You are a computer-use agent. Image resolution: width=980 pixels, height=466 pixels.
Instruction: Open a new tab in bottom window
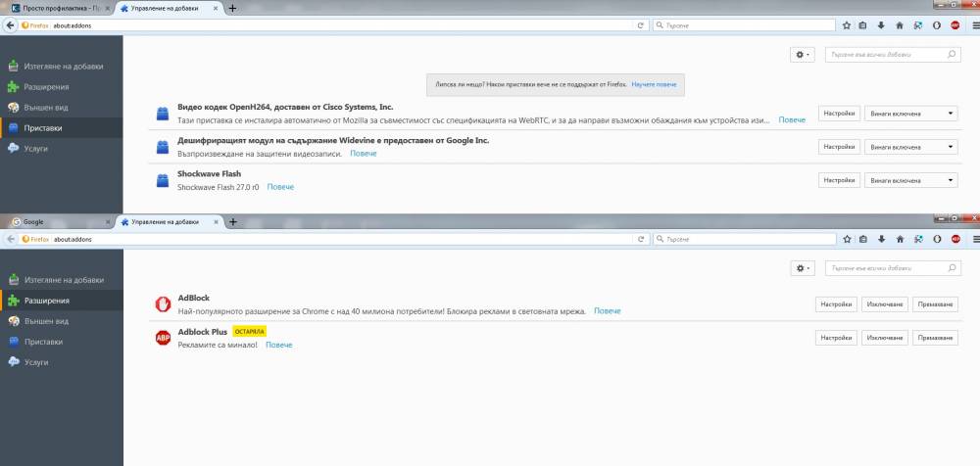(232, 222)
